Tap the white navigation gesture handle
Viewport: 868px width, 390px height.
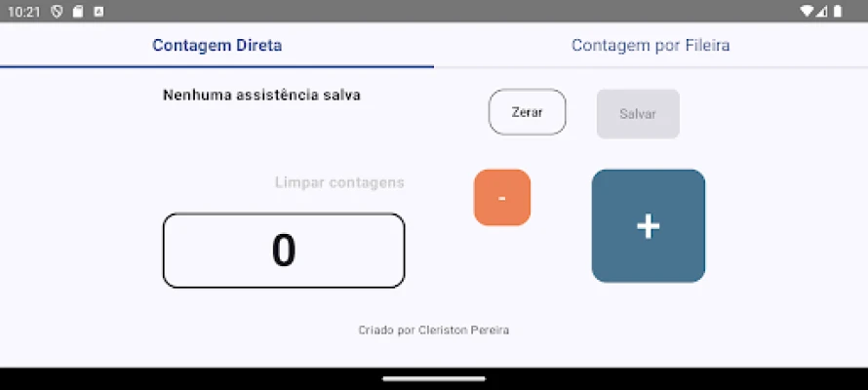point(434,379)
